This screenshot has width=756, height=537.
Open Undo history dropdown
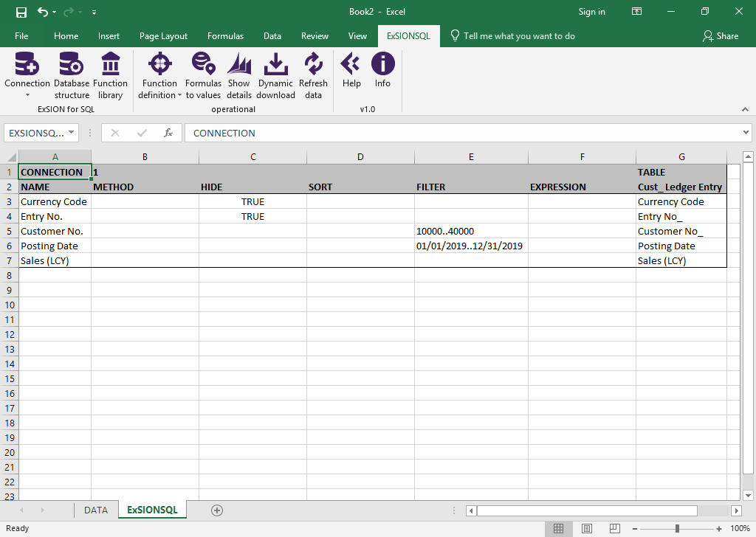click(x=55, y=12)
